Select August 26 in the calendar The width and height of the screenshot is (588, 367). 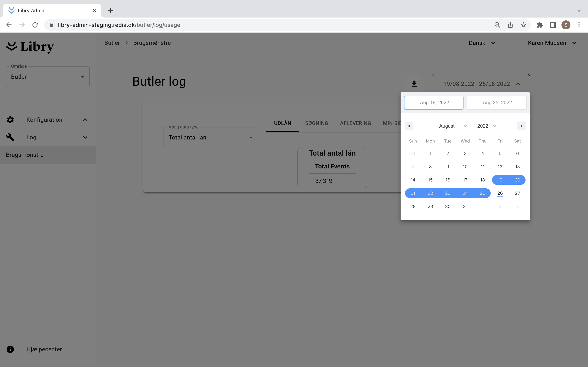pyautogui.click(x=500, y=193)
